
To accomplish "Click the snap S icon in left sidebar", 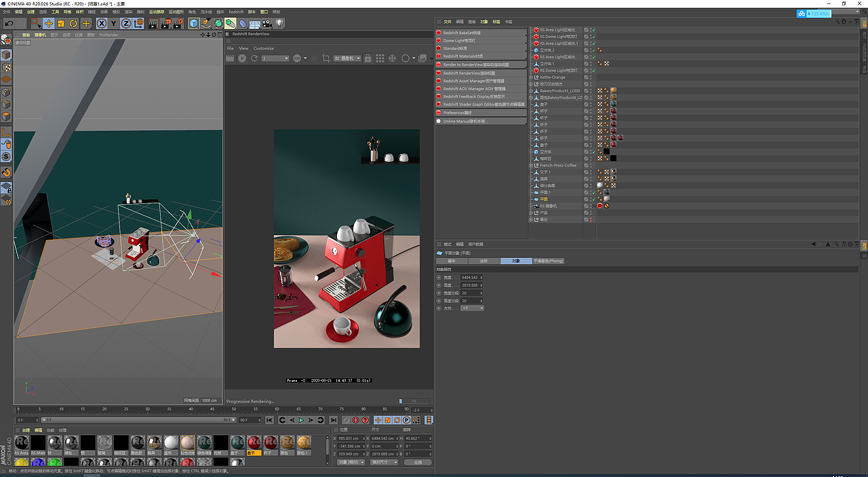I will 6,157.
